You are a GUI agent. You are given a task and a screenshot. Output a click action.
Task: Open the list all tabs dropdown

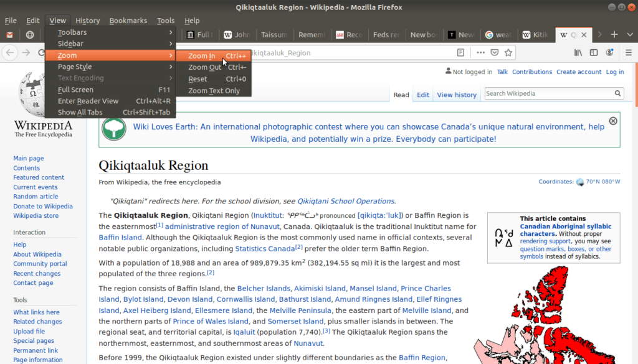point(630,34)
